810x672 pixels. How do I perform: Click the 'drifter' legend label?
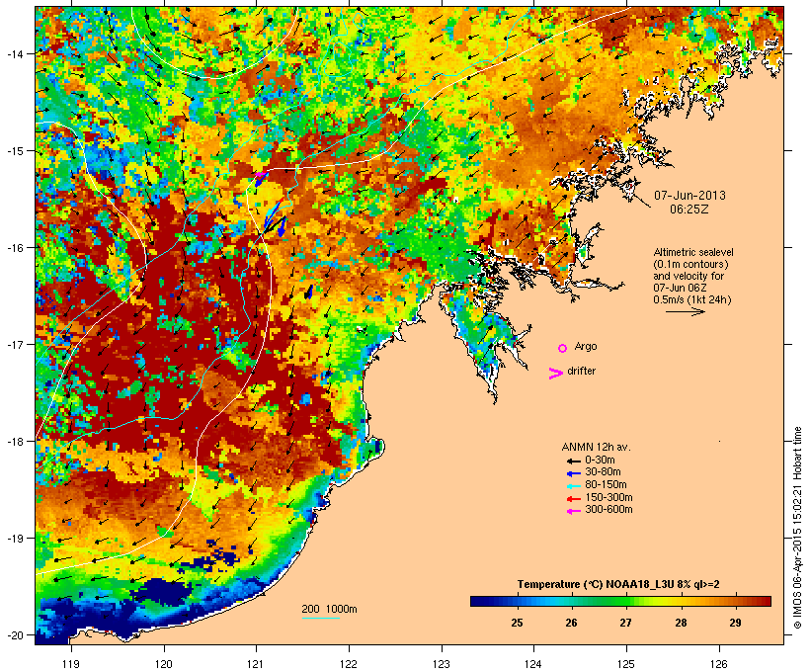(x=581, y=371)
